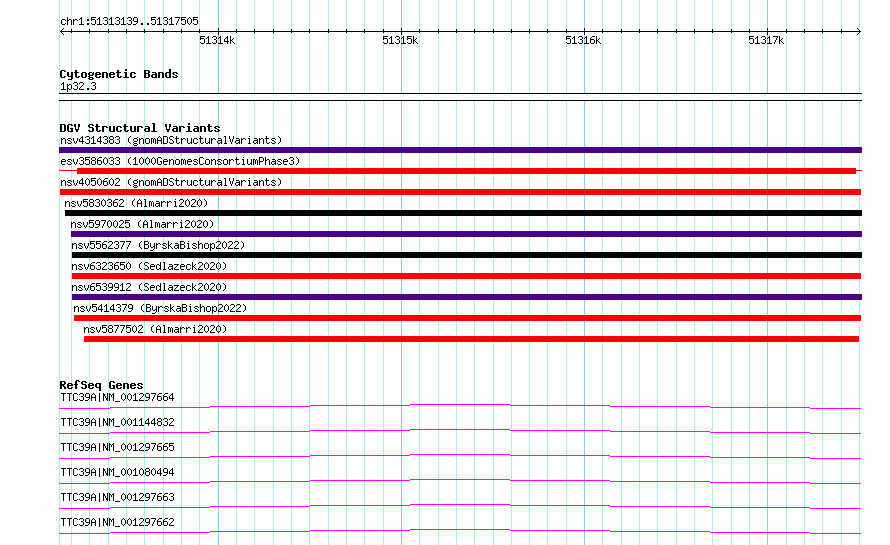
Task: Click the 51317k ruler tick label
Action: tap(766, 40)
